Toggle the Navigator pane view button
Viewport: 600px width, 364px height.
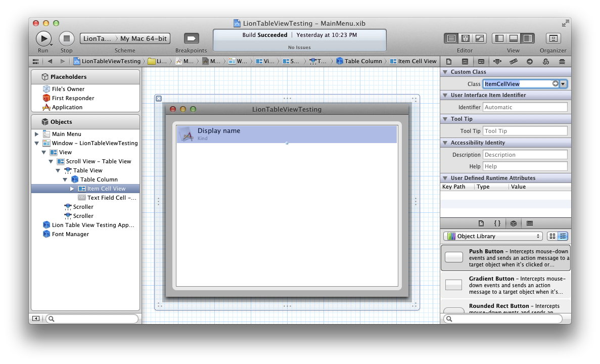tap(499, 38)
